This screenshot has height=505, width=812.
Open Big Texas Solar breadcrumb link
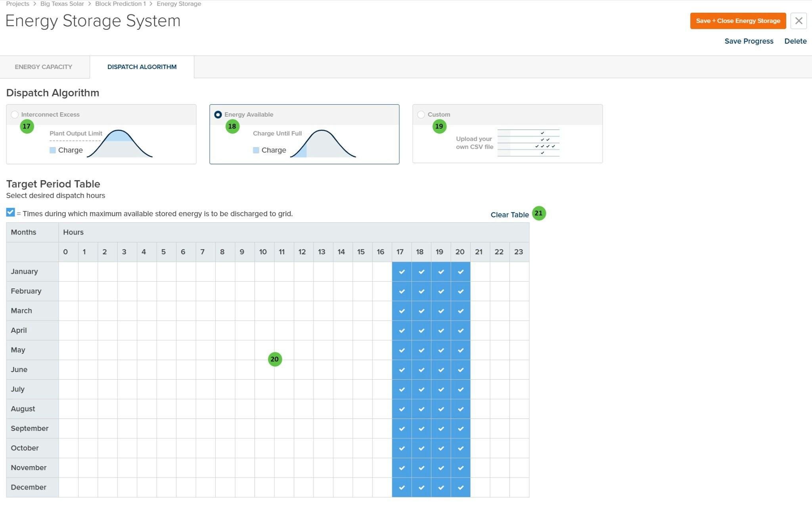point(62,4)
